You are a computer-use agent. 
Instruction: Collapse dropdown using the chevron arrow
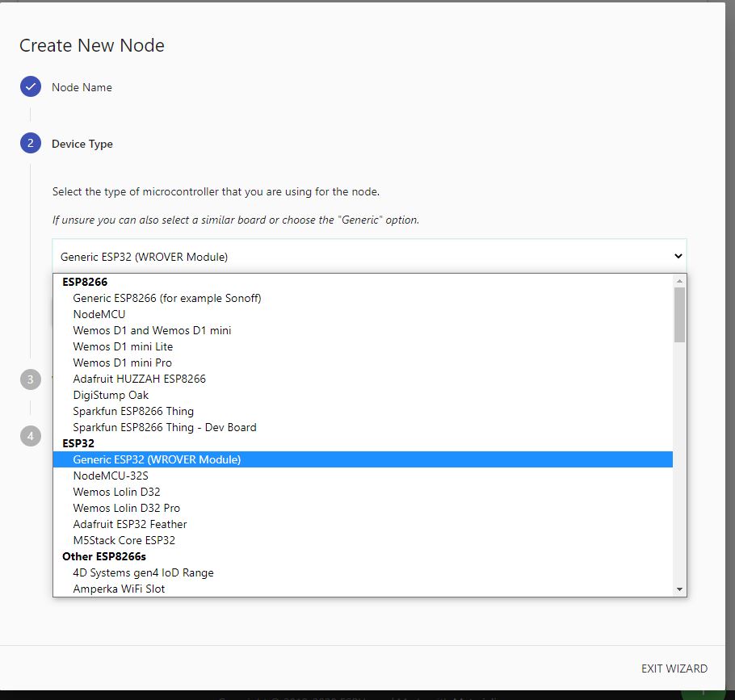678,256
